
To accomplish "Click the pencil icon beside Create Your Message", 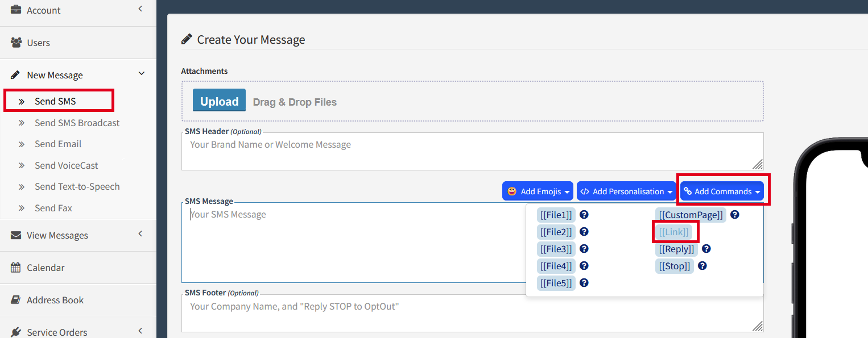I will pyautogui.click(x=186, y=39).
